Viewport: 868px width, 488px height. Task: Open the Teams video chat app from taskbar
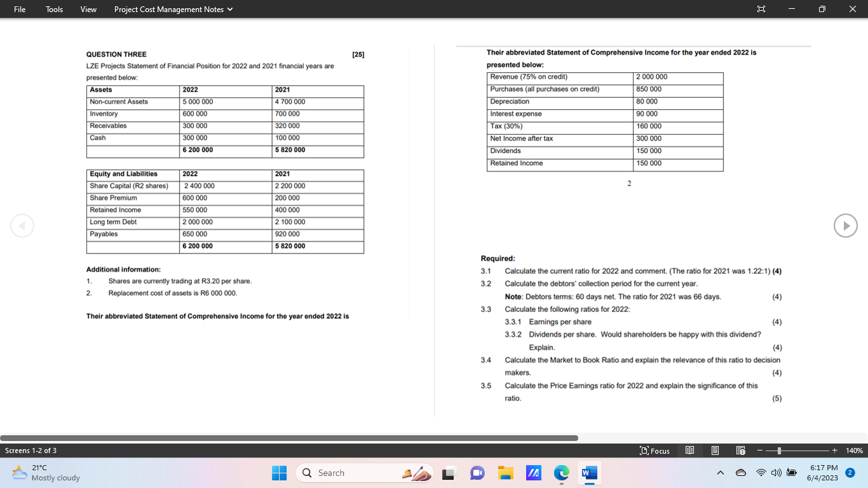pos(477,473)
